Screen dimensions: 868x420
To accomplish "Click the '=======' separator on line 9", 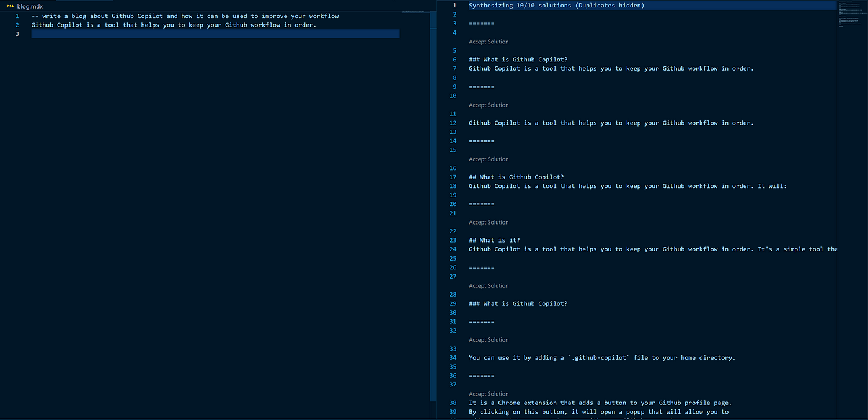I will (x=481, y=87).
